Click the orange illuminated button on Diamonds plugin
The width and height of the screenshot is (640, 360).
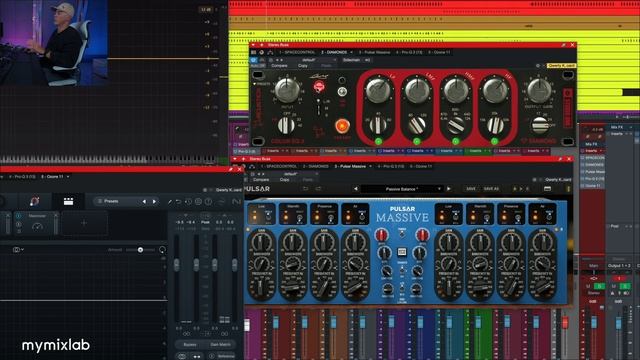pyautogui.click(x=342, y=126)
